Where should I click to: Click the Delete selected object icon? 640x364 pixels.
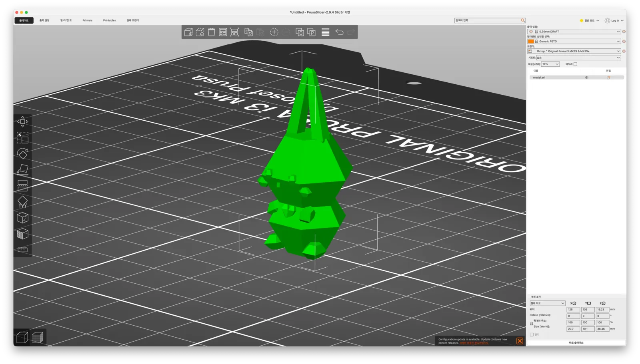[200, 32]
